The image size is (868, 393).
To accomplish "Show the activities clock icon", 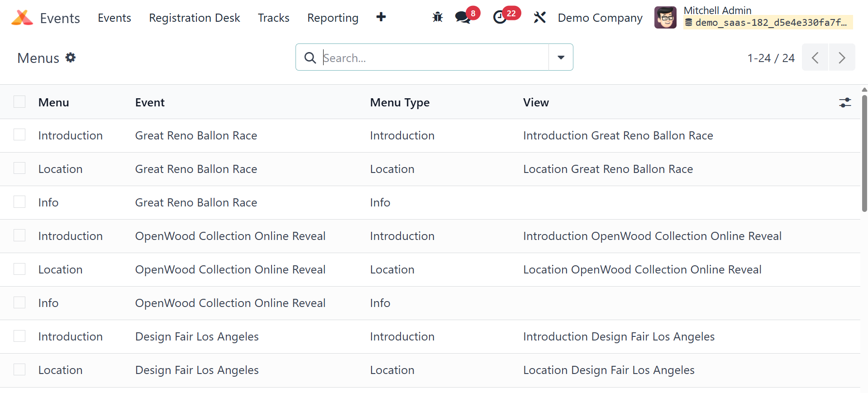I will 500,18.
